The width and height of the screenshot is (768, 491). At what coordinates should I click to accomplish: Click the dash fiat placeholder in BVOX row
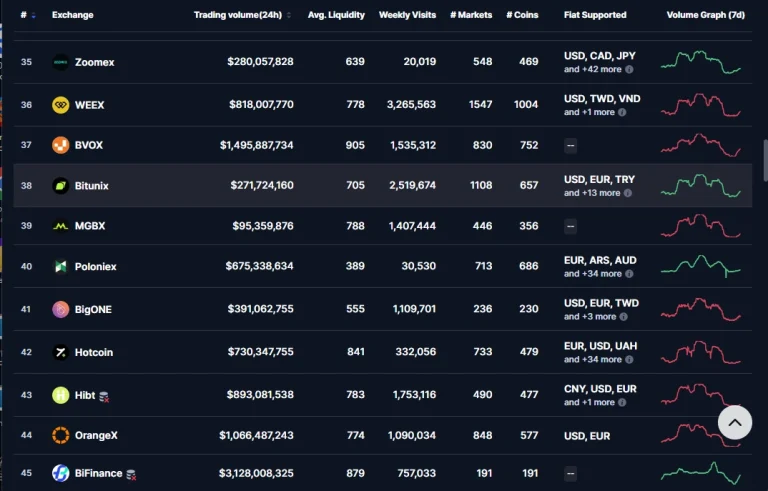[x=570, y=146]
